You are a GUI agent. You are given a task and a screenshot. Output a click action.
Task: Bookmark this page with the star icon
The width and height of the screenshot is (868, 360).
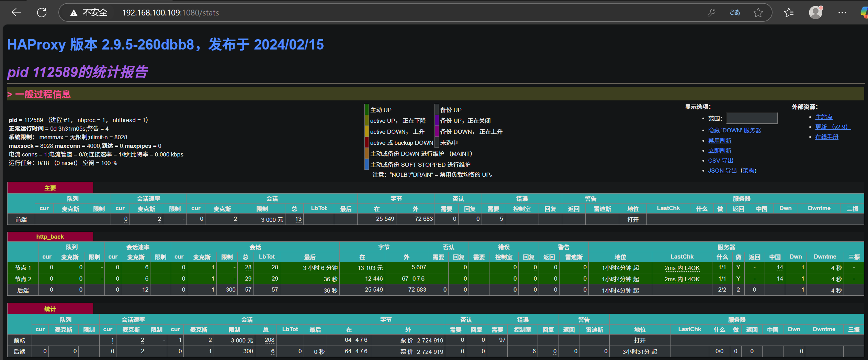coord(758,13)
